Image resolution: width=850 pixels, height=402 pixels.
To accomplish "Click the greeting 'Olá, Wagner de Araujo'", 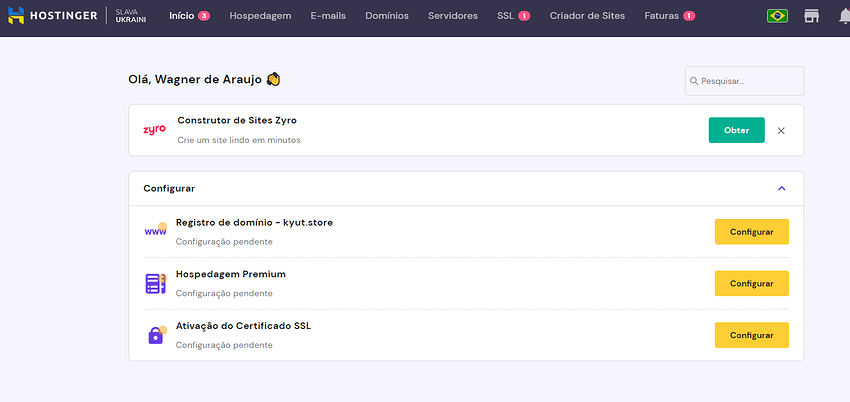I will 197,79.
